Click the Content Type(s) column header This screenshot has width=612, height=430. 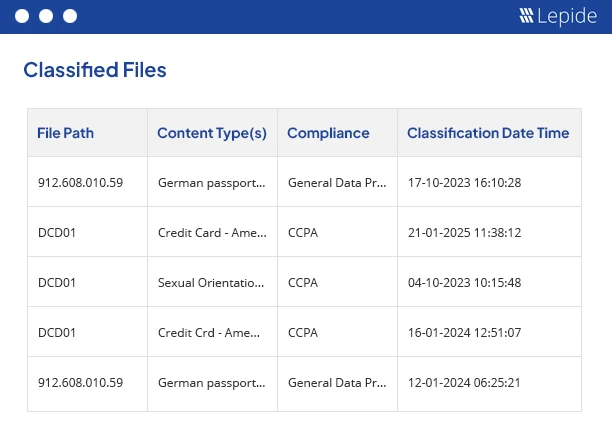coord(212,133)
